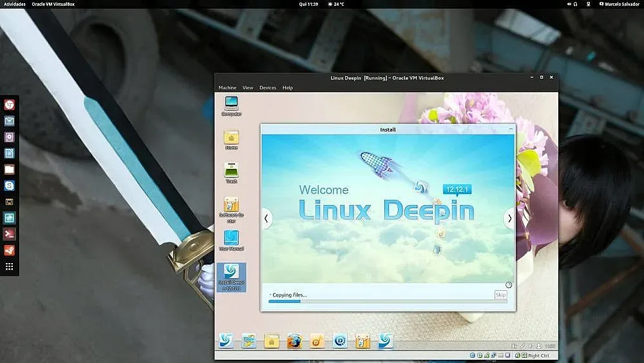Open the purple disk app in GNOME dash
The image size is (644, 363).
pyautogui.click(x=10, y=137)
